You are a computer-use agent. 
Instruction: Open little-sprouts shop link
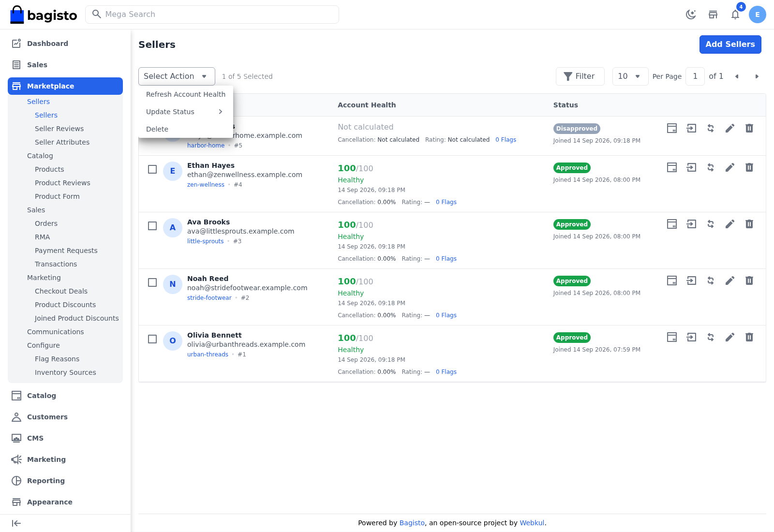[206, 241]
